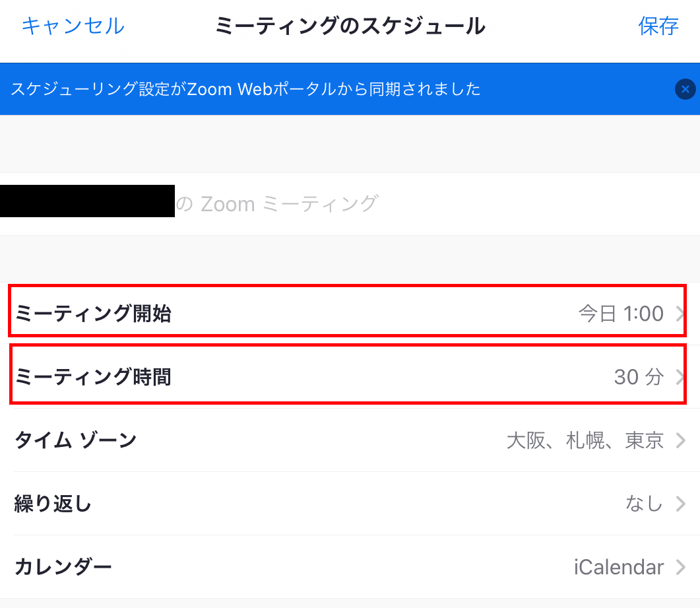Select the なし repeat value
Image resolution: width=700 pixels, height=608 pixels.
click(x=643, y=504)
